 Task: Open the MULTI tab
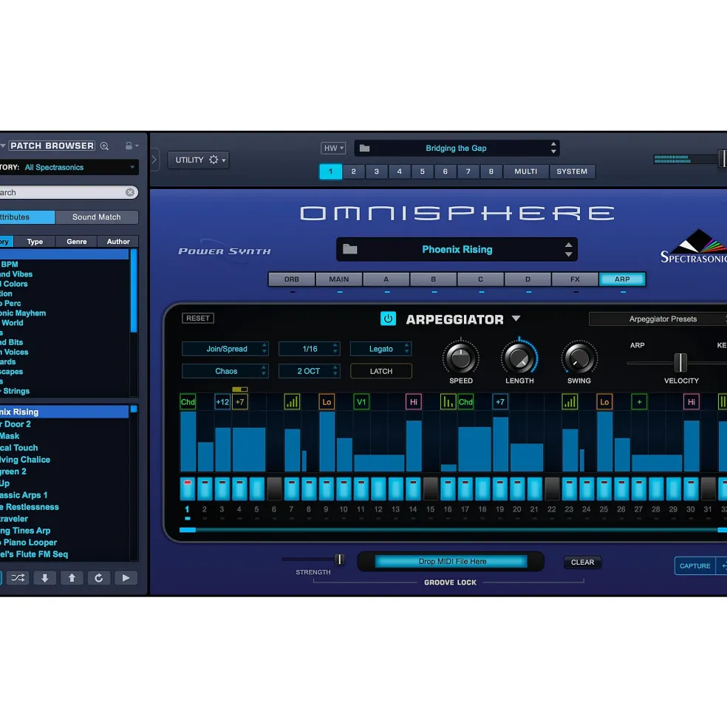pos(525,171)
